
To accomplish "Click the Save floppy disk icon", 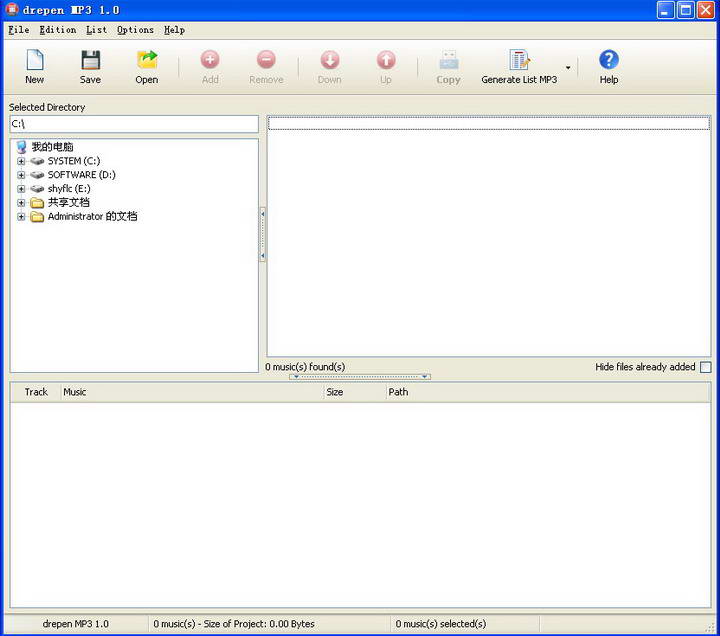I will (90, 60).
